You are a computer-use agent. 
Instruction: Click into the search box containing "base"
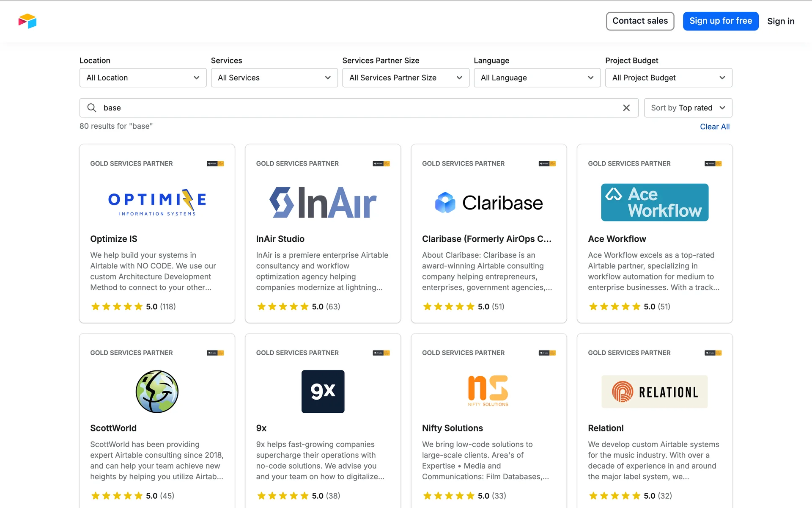[355, 108]
